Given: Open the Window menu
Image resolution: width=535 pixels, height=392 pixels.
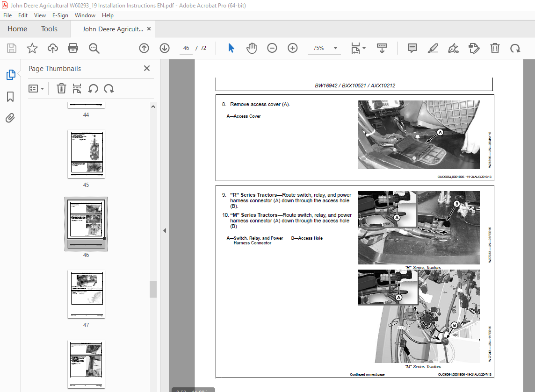Looking at the screenshot, I should coord(85,15).
